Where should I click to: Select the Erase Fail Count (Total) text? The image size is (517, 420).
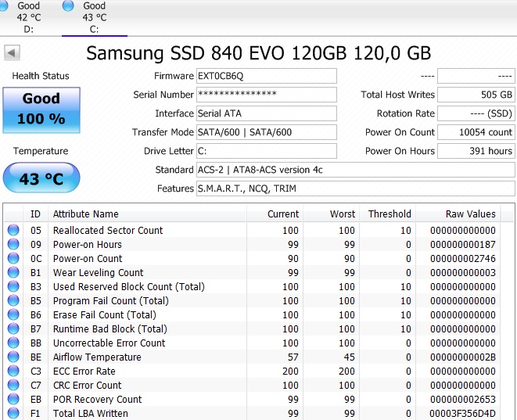pyautogui.click(x=105, y=315)
